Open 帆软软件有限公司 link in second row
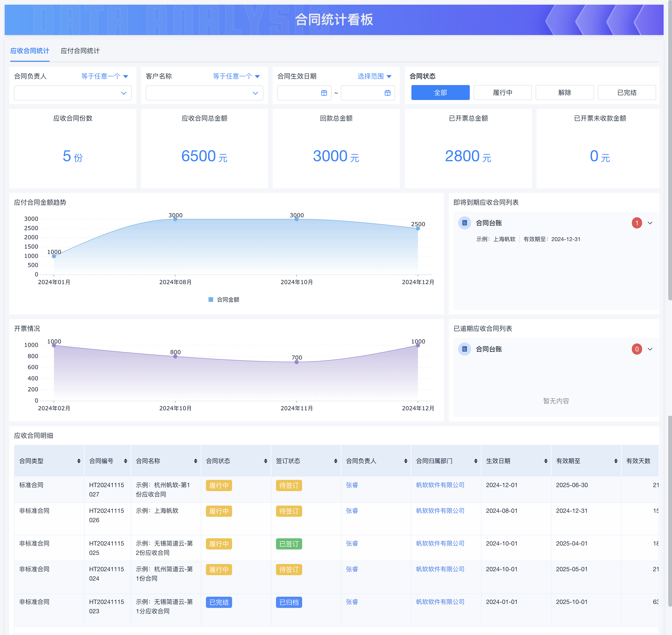Image resolution: width=672 pixels, height=635 pixels. point(440,511)
